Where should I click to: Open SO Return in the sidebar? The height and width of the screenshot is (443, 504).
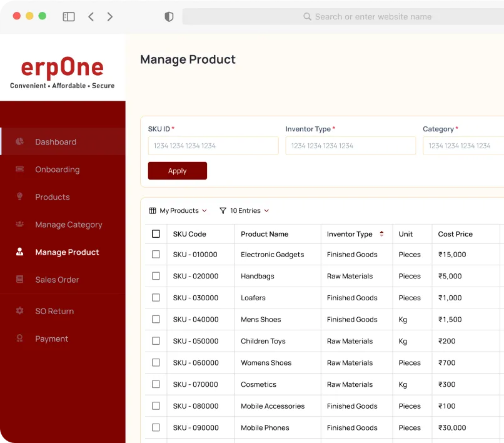click(63, 311)
